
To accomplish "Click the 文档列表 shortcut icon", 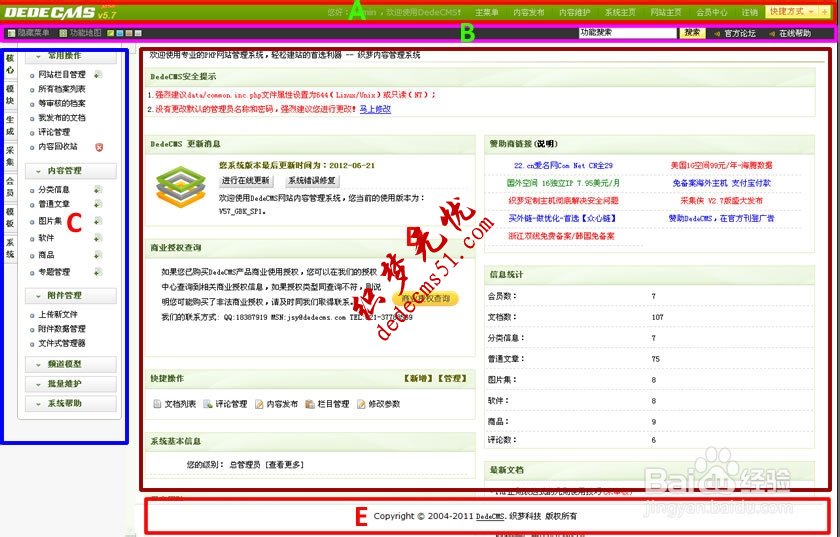I will (158, 404).
